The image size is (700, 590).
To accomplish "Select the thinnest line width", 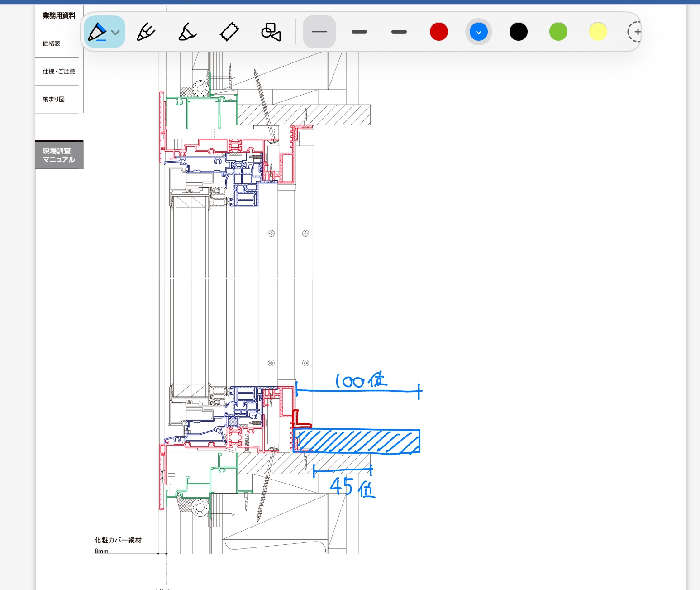I will tap(319, 32).
